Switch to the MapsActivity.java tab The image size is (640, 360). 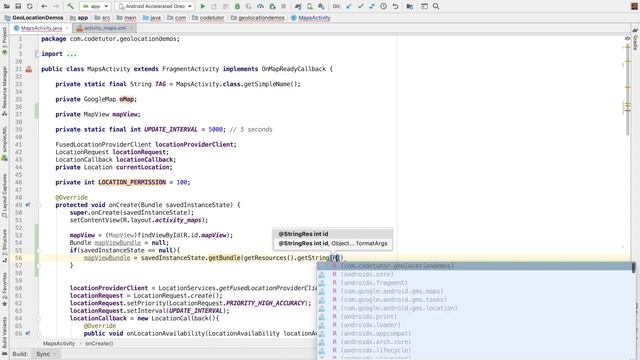[42, 28]
